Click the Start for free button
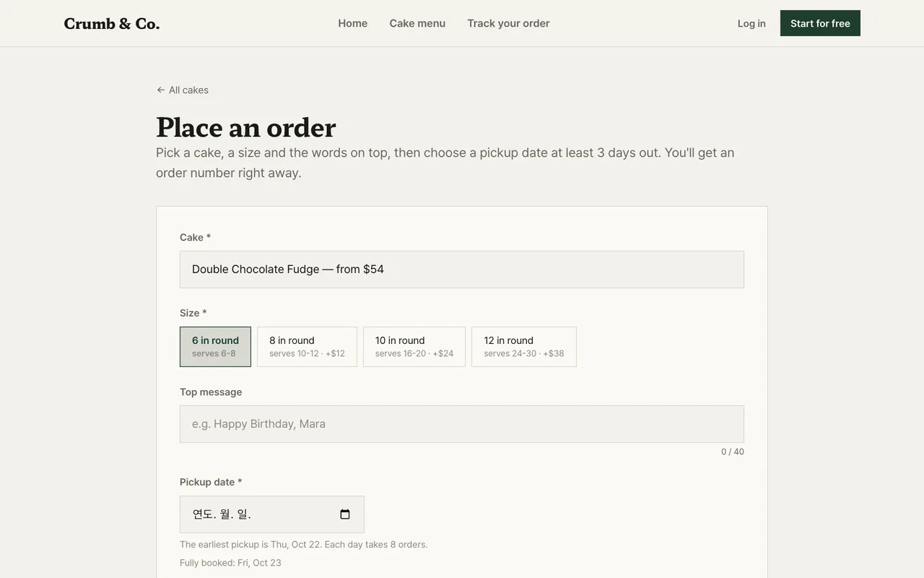Screen dimensions: 924x578 (820, 23)
